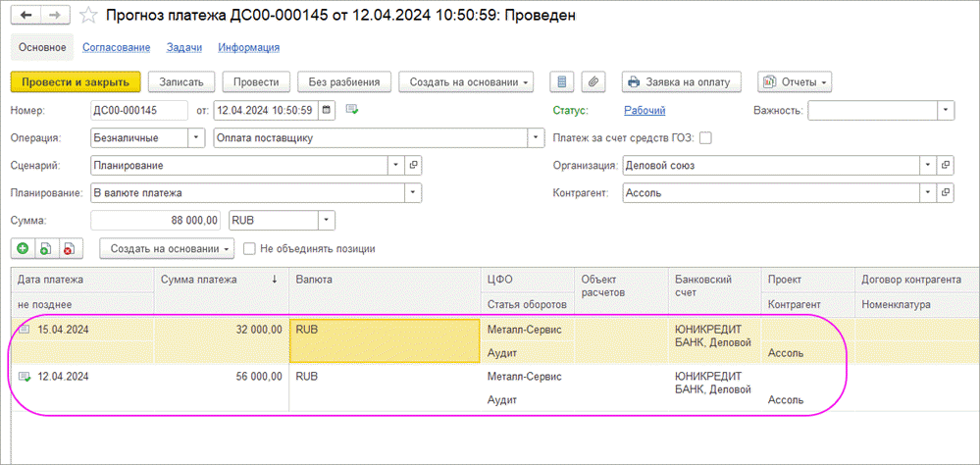Click the back navigation arrow
The height and width of the screenshot is (465, 980).
pos(26,16)
